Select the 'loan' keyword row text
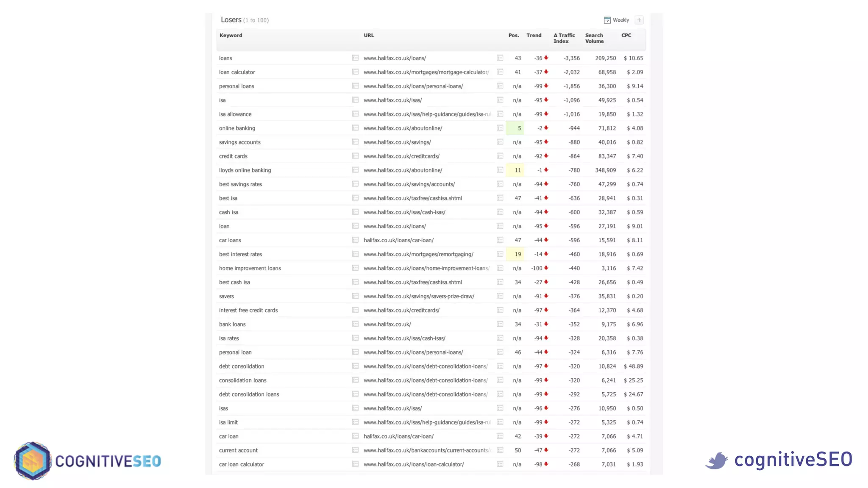Screen dimensions: 868x488 (x=224, y=226)
